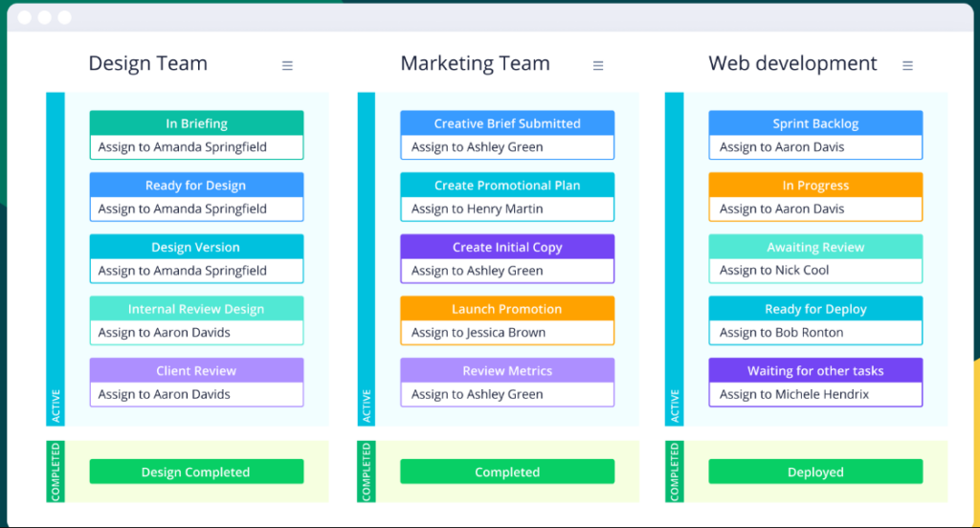Image resolution: width=980 pixels, height=528 pixels.
Task: Select the Sprint Backlog status header
Action: tap(815, 123)
